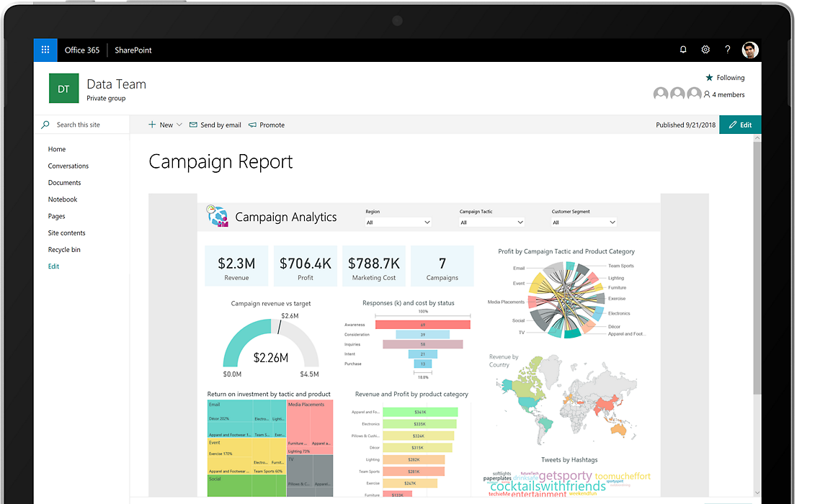Expand the Campaign Tactic dropdown
833x504 pixels.
(x=492, y=222)
